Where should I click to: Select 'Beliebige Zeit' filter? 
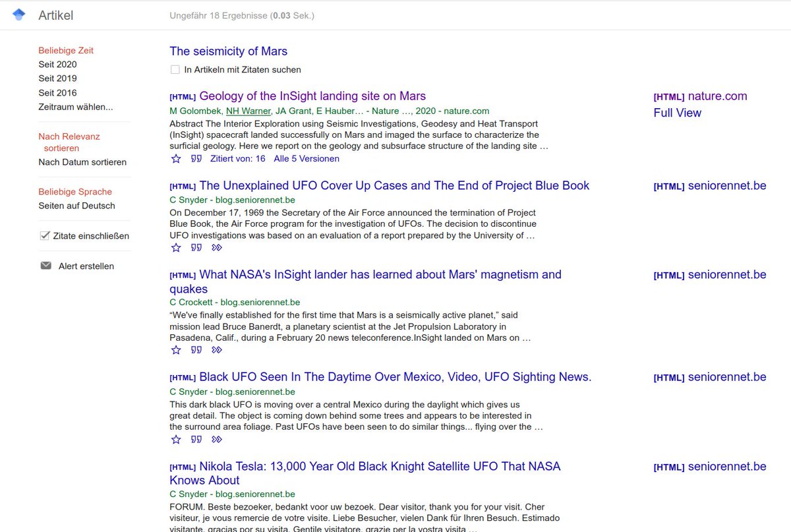tap(66, 50)
